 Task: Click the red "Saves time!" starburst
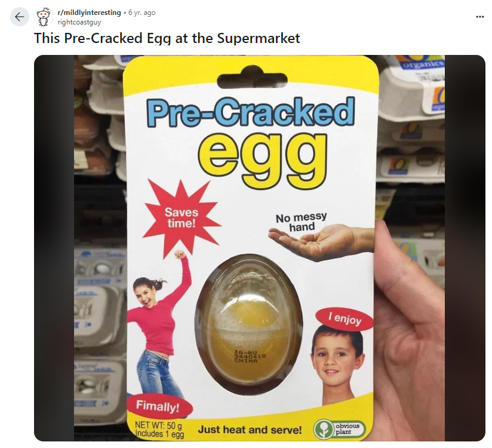(x=182, y=217)
